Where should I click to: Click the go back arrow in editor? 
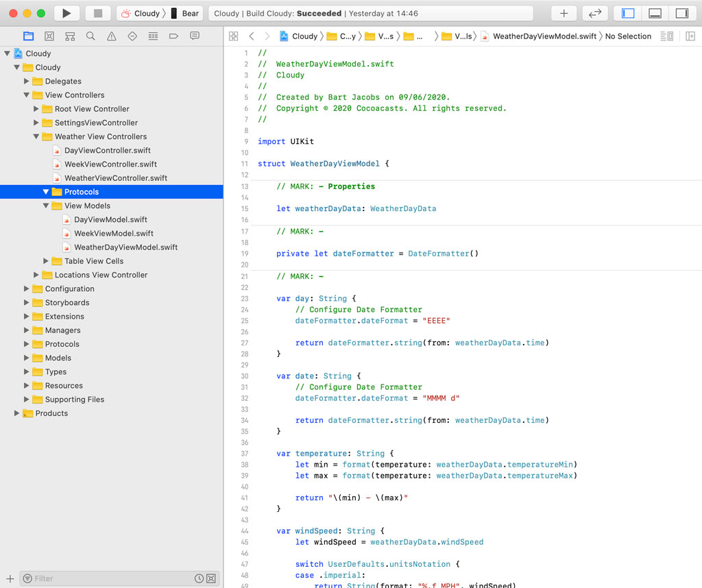(x=252, y=36)
